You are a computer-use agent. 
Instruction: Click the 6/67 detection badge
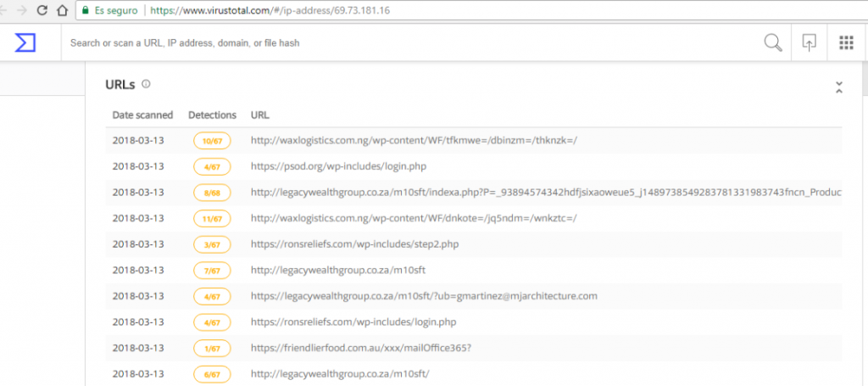212,374
